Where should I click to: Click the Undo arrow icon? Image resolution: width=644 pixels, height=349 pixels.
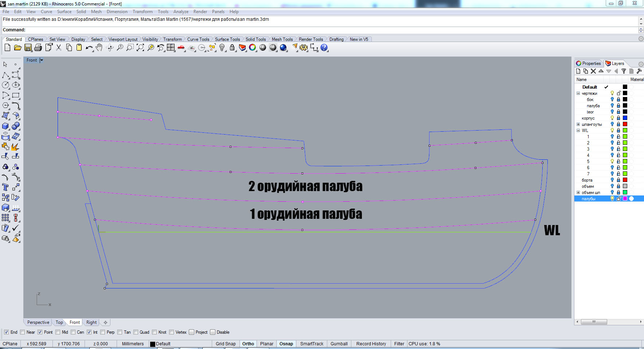click(x=89, y=48)
